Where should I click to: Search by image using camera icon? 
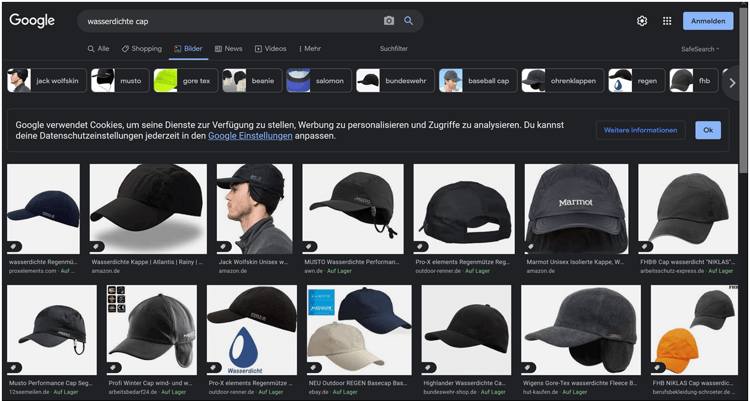click(389, 21)
